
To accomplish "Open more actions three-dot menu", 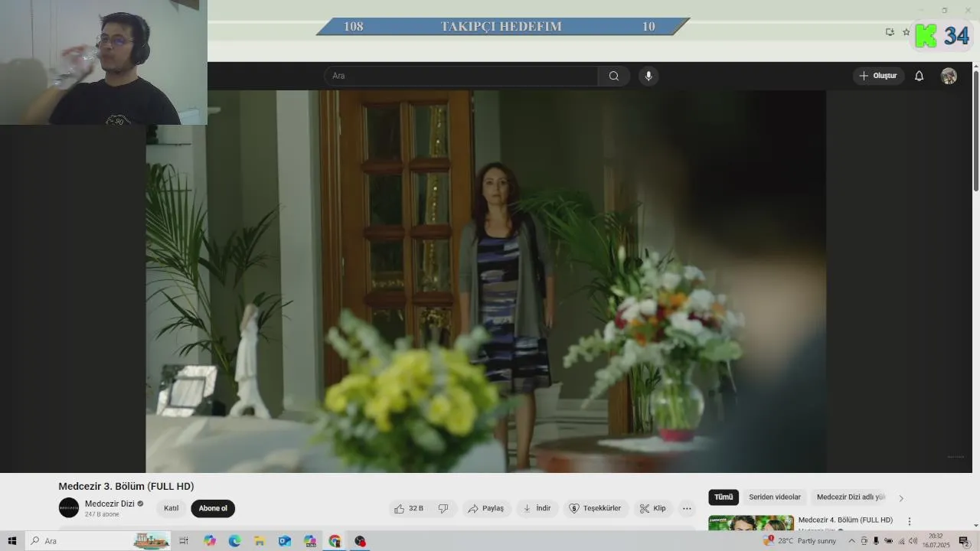I will (x=687, y=508).
